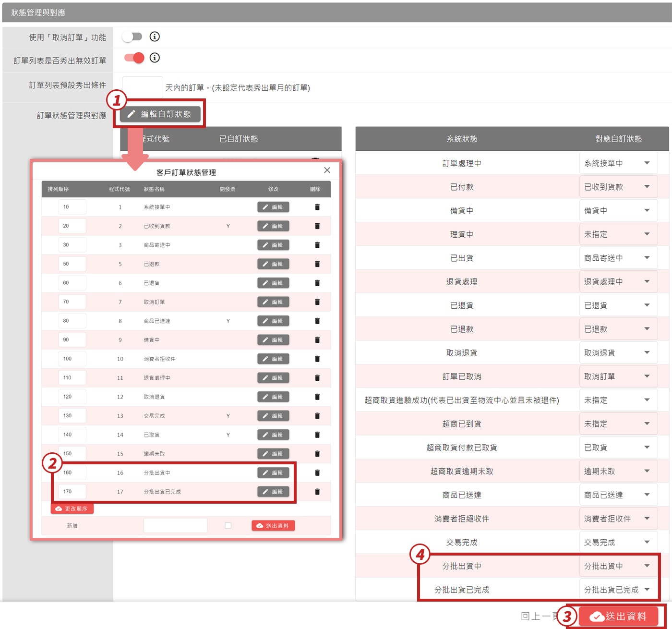Click the pencil icon on 編輯自訂狀態
Viewport: 672px width, 629px height.
coord(131,114)
